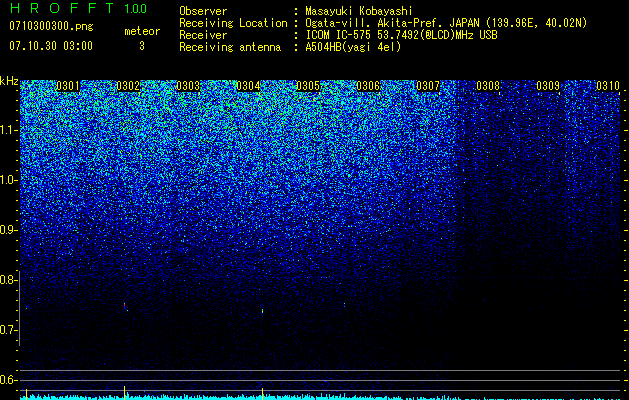629x400 pixels.
Task: Click the 0.8 kHz frequency label
Action: 8,280
